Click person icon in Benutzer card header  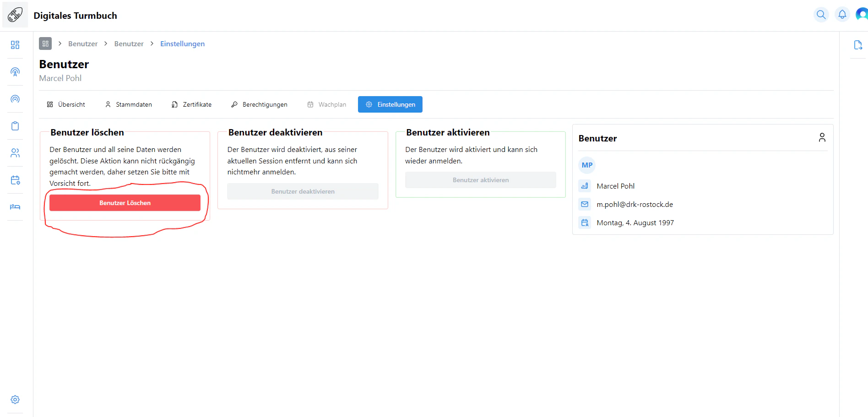point(822,137)
